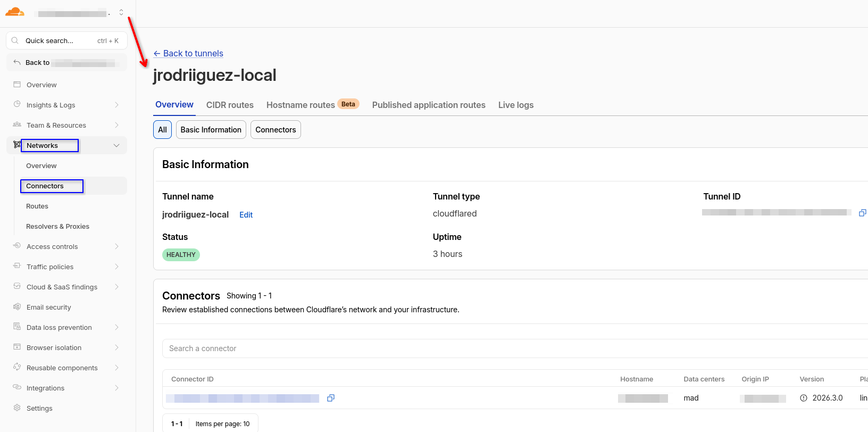The width and height of the screenshot is (868, 432).
Task: Expand Team & Resources submenu
Action: coord(116,125)
